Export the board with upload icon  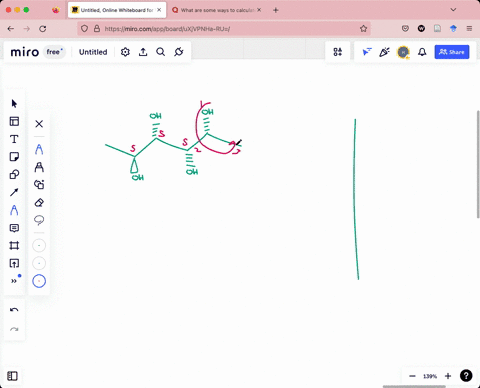143,52
